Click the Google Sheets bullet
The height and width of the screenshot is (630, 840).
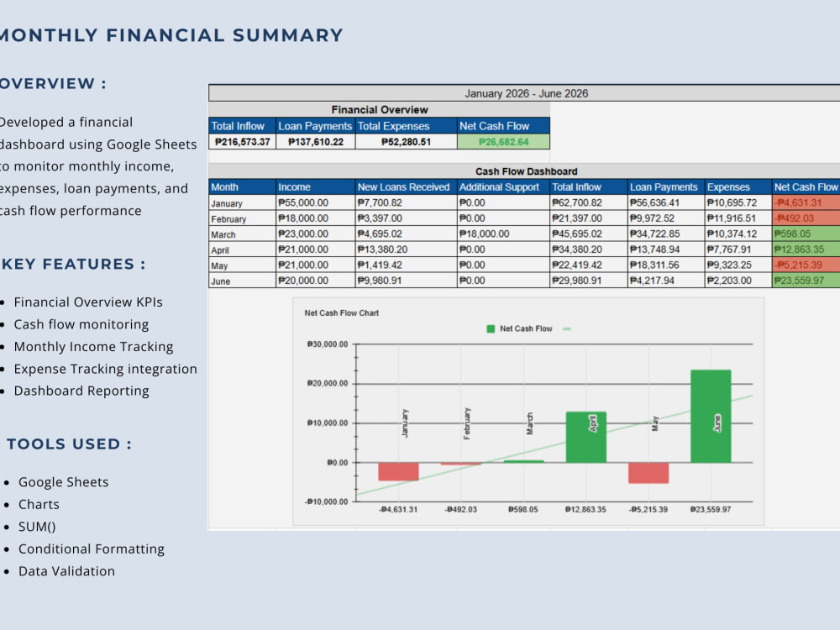63,482
